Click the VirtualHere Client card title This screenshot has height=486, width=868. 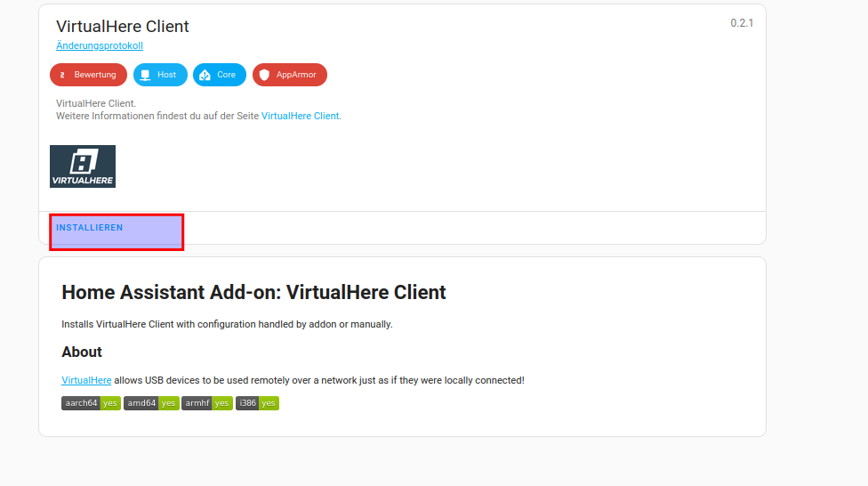point(123,27)
